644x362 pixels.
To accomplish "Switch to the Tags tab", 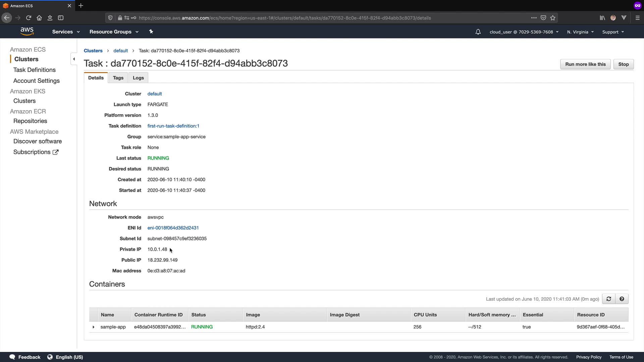I will click(x=118, y=78).
